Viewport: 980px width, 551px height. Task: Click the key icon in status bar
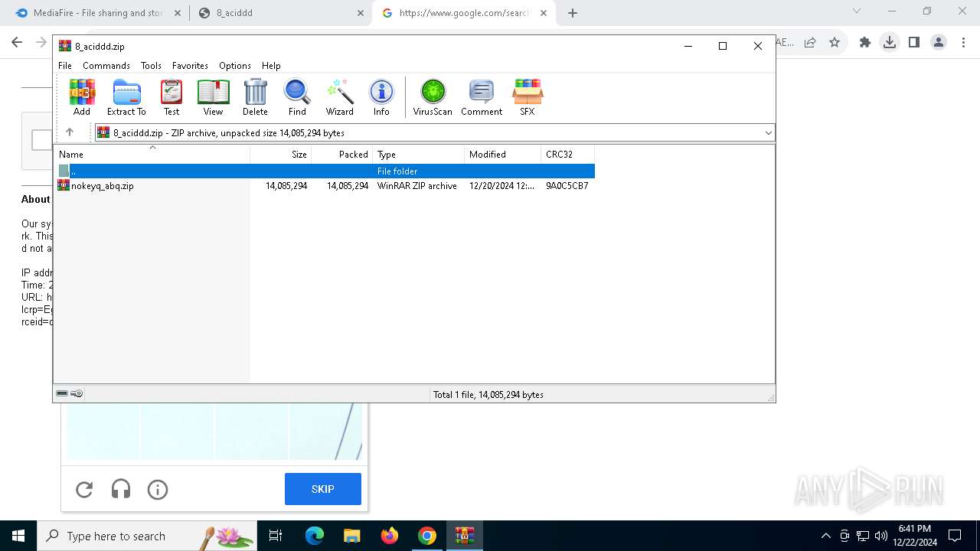click(77, 394)
